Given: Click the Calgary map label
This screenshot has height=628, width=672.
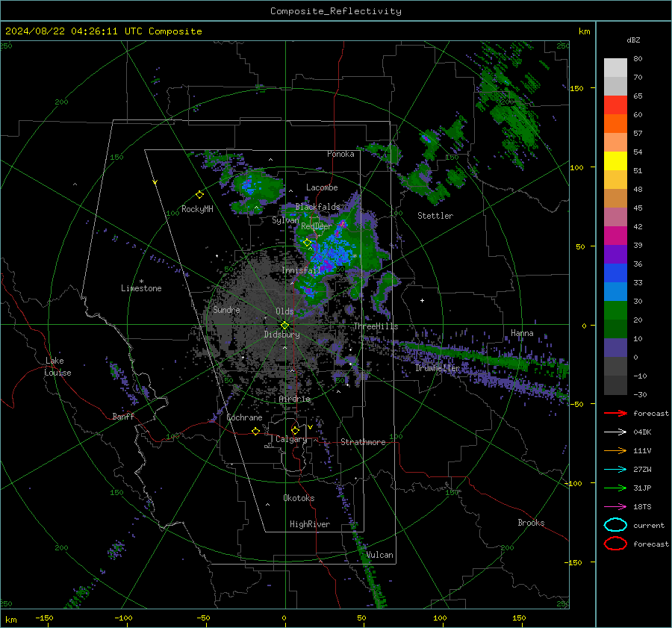Looking at the screenshot, I should pos(291,439).
